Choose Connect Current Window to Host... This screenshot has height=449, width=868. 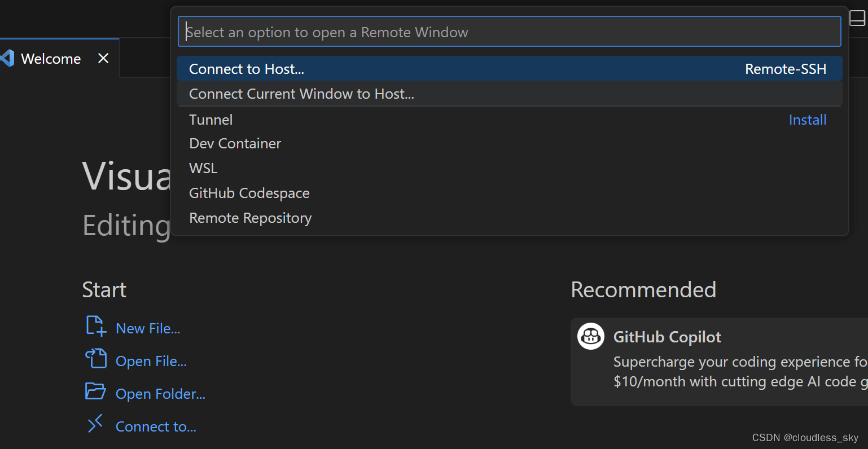[510, 94]
